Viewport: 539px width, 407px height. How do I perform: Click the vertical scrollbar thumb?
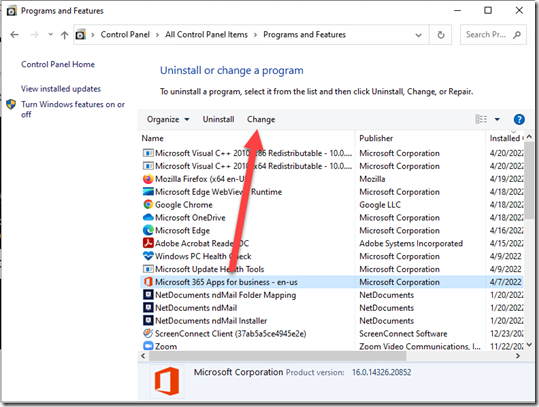tap(529, 180)
